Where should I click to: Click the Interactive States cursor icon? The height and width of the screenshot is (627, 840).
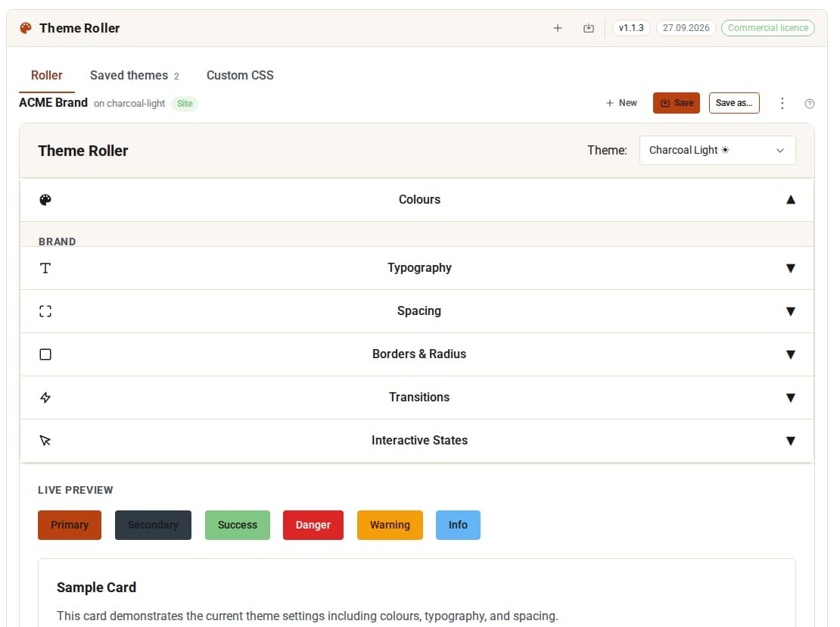(x=45, y=441)
